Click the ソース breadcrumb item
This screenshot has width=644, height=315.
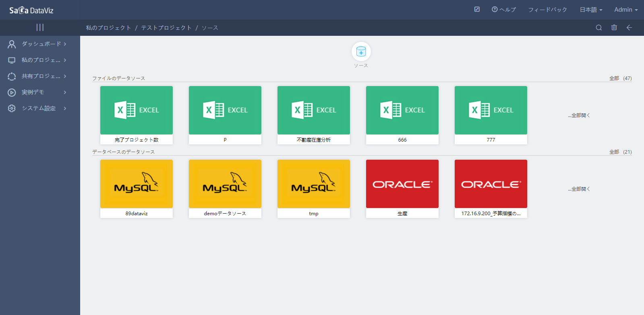coord(210,28)
